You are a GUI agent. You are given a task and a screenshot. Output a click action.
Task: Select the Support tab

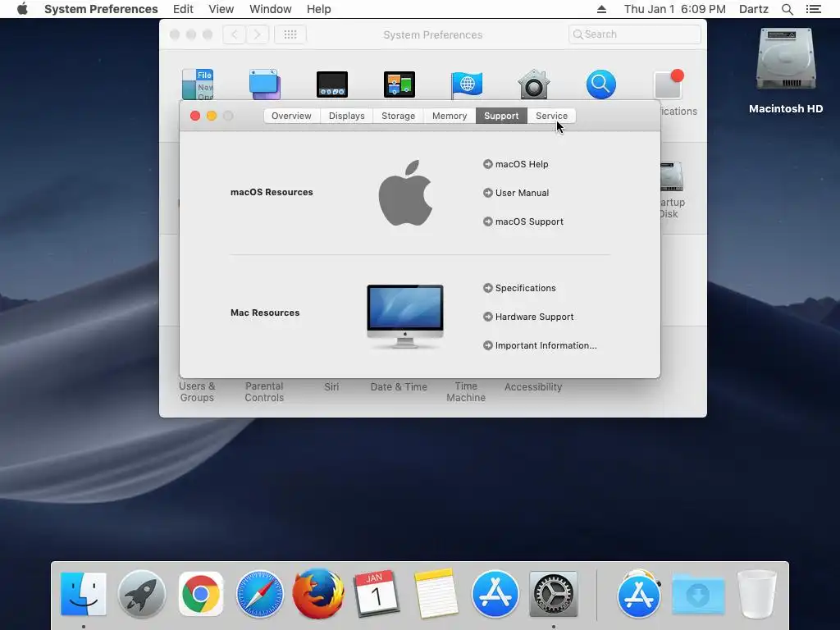(x=501, y=116)
